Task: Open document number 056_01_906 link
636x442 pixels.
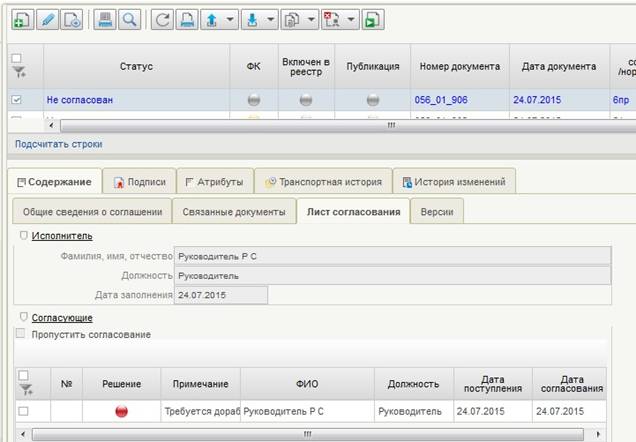Action: 441,100
